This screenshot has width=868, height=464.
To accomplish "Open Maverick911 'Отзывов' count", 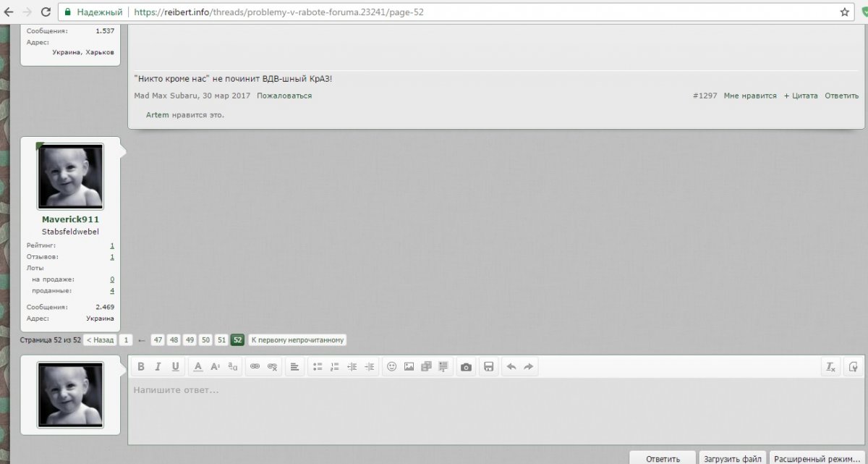I will point(112,256).
